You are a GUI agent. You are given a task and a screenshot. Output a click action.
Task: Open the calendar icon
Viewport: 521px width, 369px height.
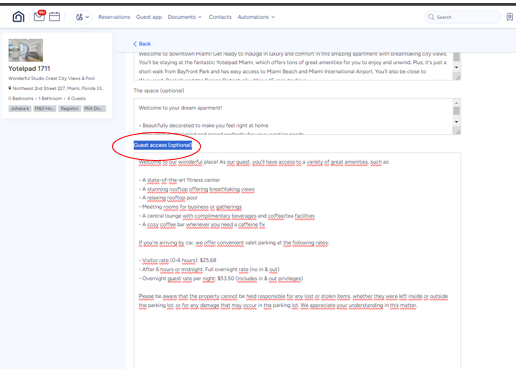54,17
